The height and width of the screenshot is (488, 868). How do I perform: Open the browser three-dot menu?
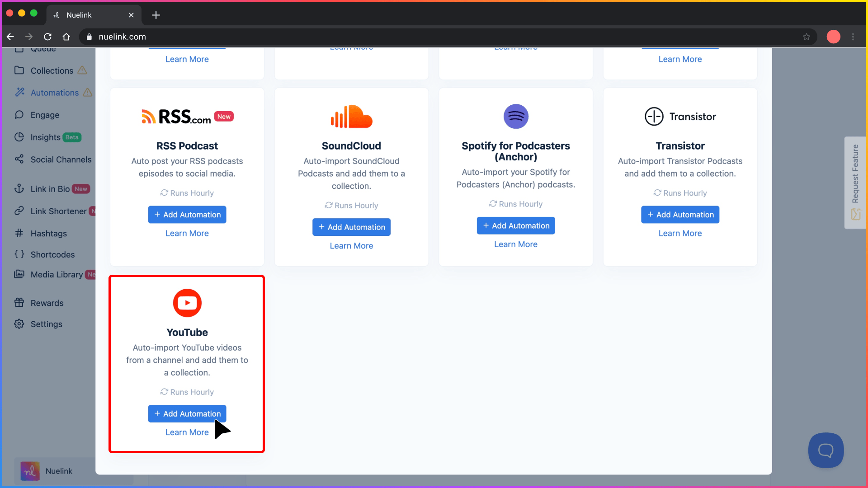tap(853, 37)
